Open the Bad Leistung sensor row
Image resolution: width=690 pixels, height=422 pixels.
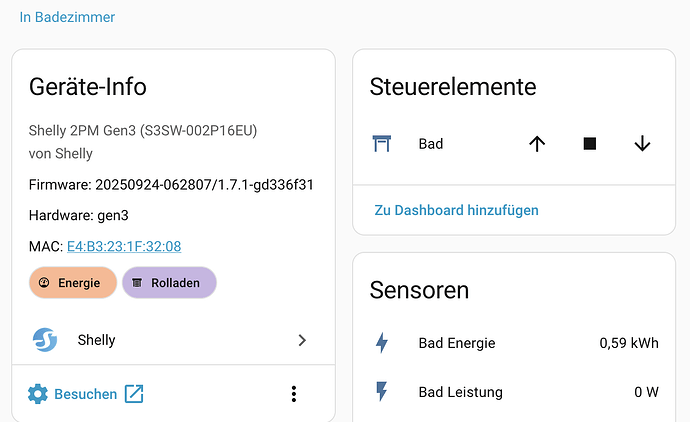[514, 392]
